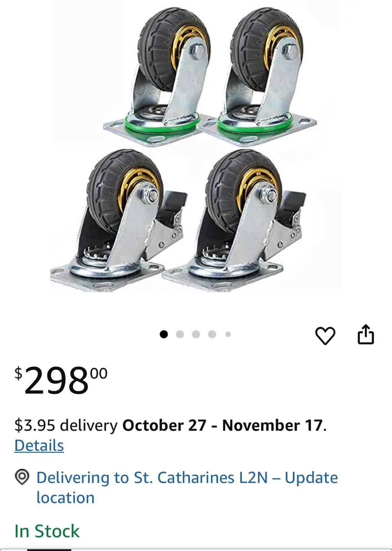Image resolution: width=392 pixels, height=551 pixels.
Task: Select the small last carousel dot
Action: click(228, 334)
